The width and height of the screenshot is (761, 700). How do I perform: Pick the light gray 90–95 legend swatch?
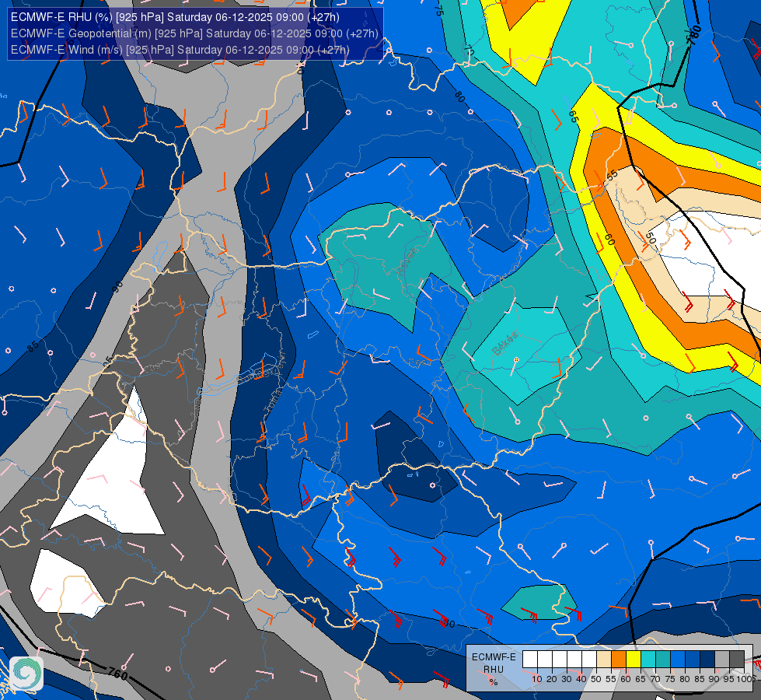[x=722, y=660]
